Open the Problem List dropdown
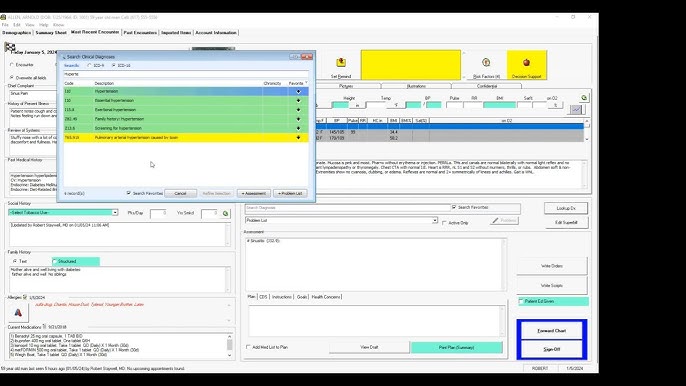 [434, 220]
